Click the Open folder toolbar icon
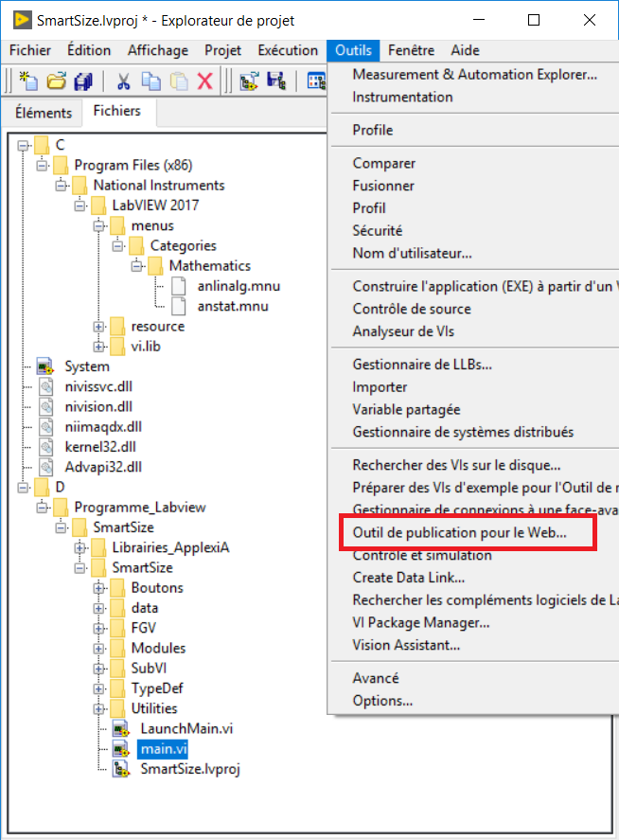 pyautogui.click(x=56, y=81)
